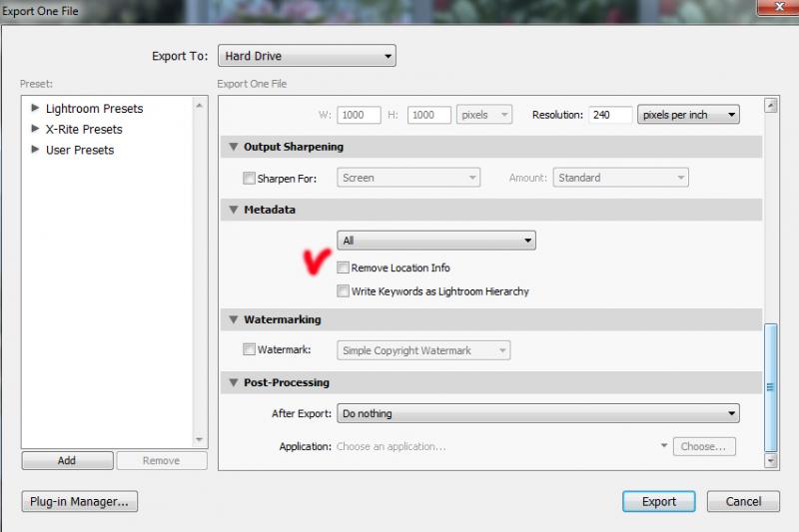Click the settings panel scrollbar thumb
Screen dimensions: 799x532
771,387
